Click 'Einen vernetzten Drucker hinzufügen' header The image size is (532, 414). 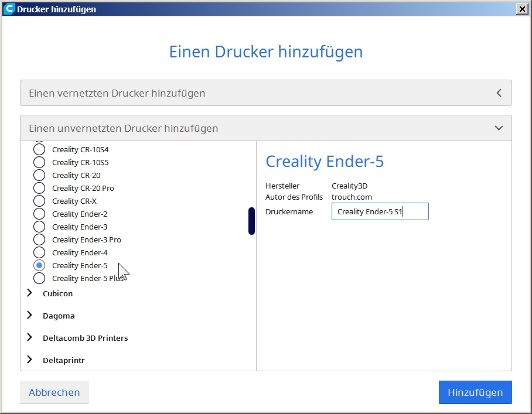[266, 93]
